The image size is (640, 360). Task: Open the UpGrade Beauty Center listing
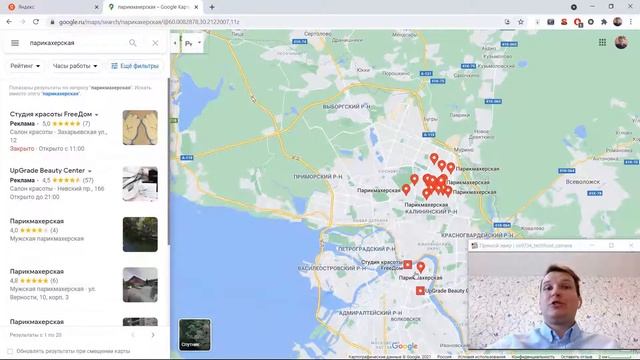coord(84,184)
